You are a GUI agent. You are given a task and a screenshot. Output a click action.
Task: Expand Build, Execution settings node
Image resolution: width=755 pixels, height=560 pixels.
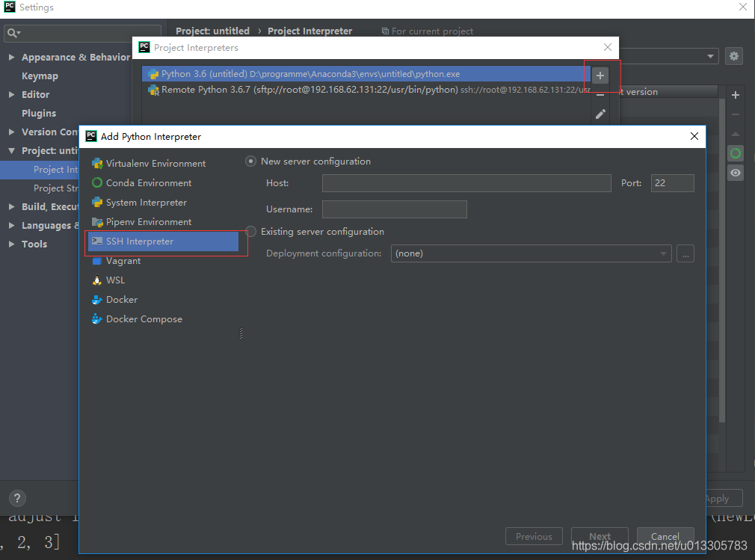11,206
